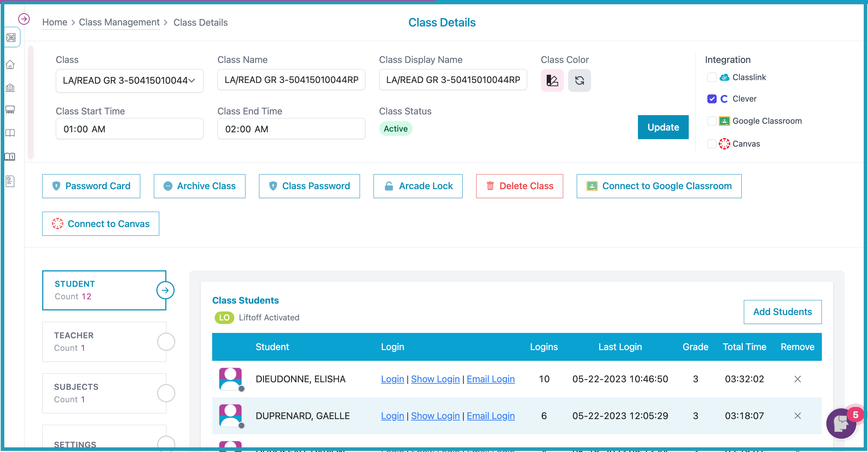Viewport: 868px width, 452px height.
Task: Open the school building icon in sidebar
Action: pos(10,88)
